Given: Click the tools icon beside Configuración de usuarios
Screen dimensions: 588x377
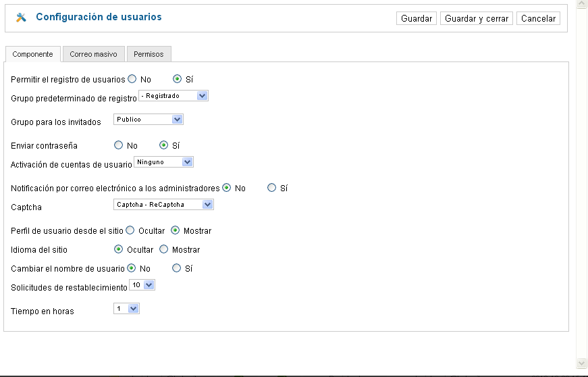Looking at the screenshot, I should (x=21, y=18).
